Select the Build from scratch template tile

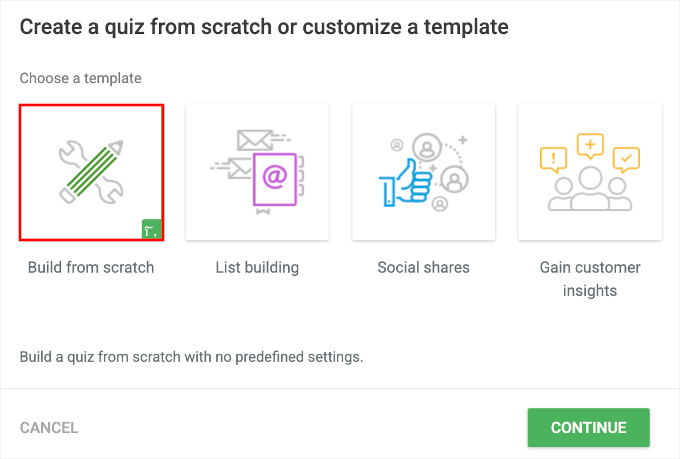point(91,172)
